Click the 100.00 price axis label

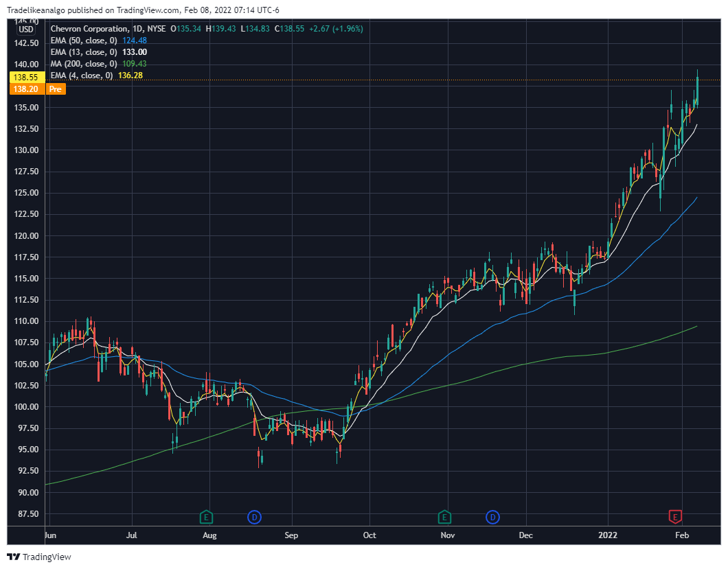[27, 407]
